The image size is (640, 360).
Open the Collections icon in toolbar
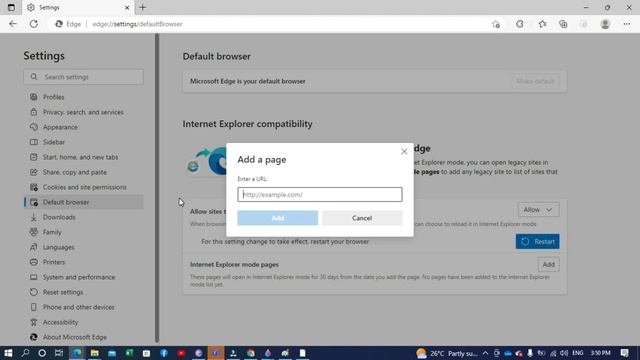(x=563, y=24)
